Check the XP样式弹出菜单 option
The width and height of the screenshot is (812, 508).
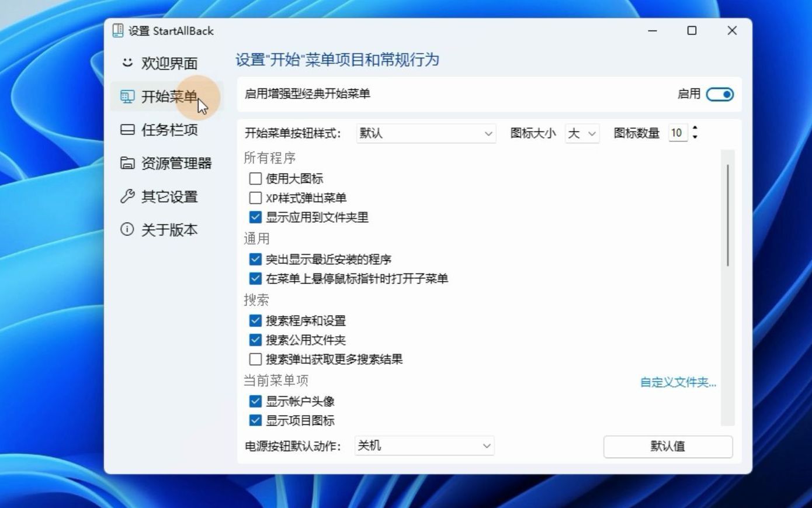pyautogui.click(x=255, y=198)
